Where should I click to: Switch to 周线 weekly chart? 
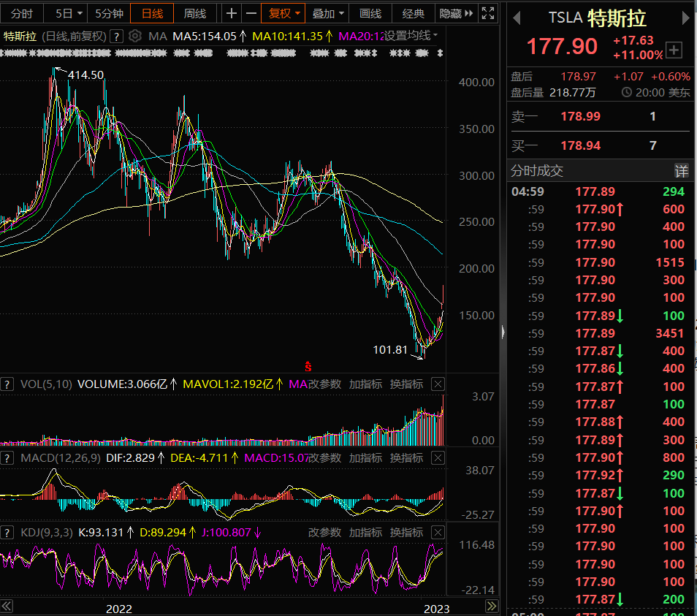(194, 13)
